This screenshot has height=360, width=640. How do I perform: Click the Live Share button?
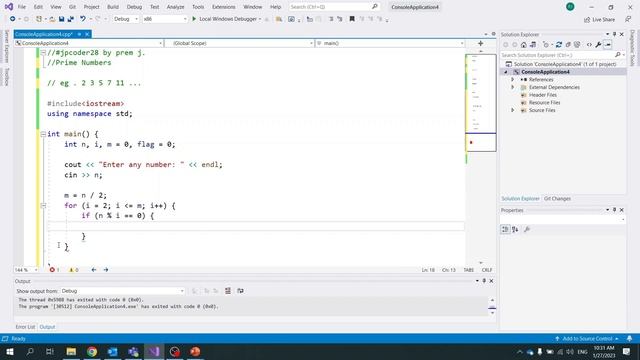pos(600,20)
